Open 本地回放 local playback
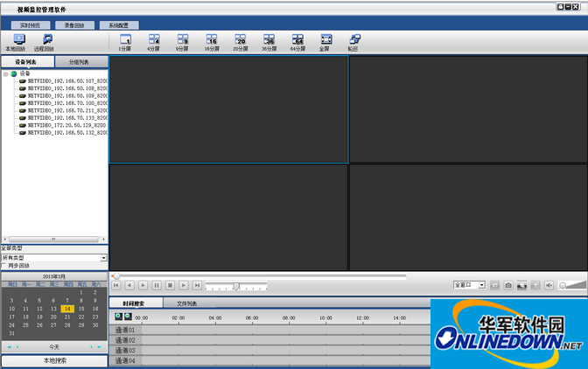 click(x=15, y=40)
